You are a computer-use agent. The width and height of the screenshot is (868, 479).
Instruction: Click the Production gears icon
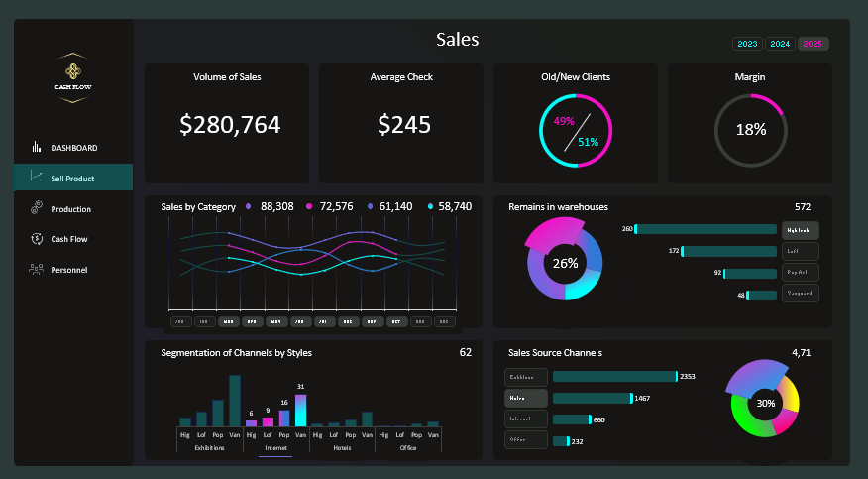(36, 208)
